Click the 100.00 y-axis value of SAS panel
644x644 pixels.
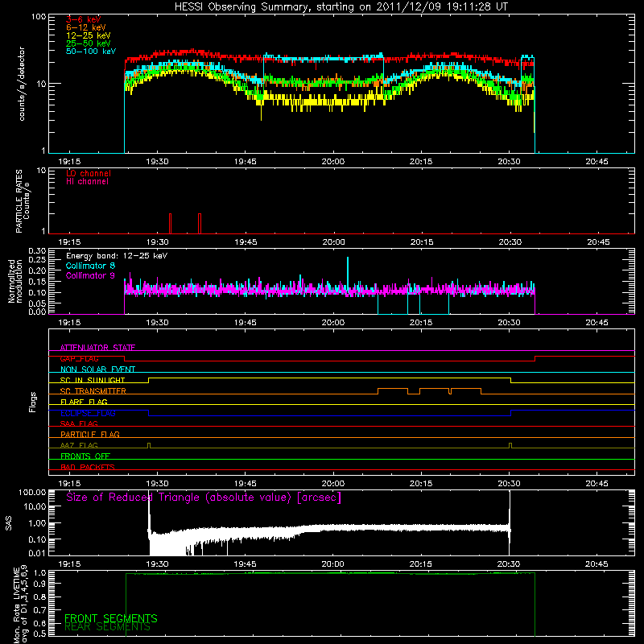[32, 492]
